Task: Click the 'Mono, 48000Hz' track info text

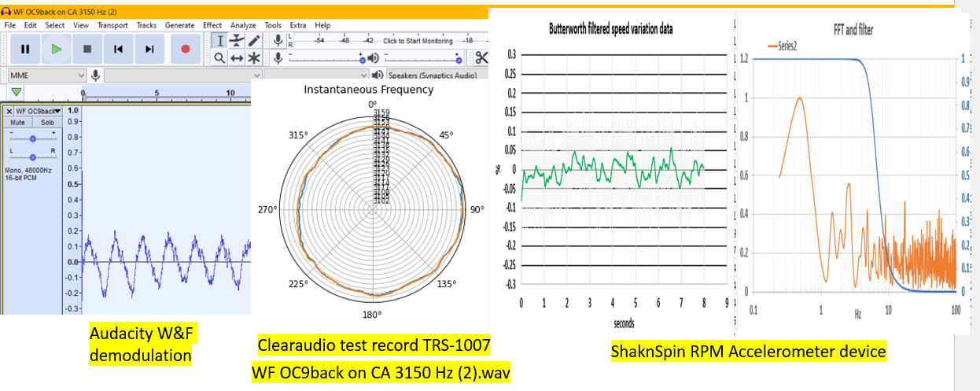Action: click(28, 170)
